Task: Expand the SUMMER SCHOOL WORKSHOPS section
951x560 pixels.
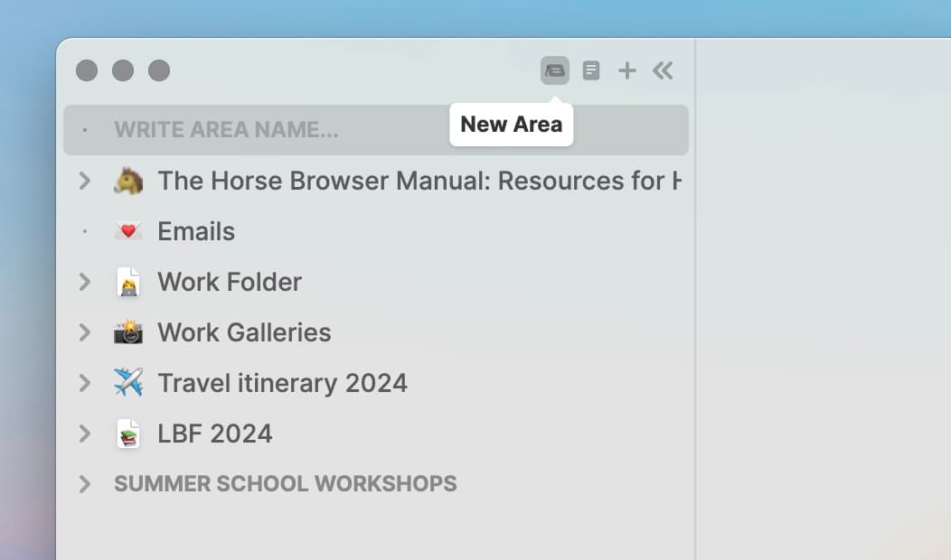Action: tap(84, 484)
